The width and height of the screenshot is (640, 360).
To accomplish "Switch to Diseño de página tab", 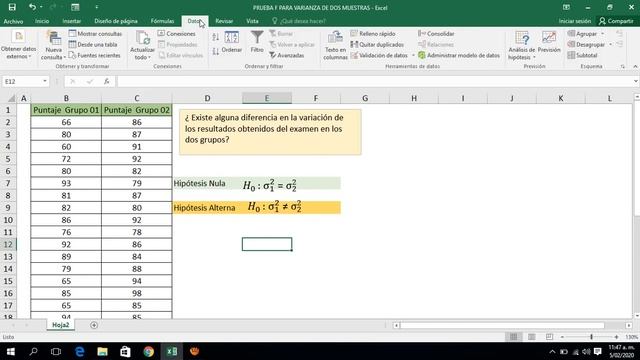I will click(x=116, y=21).
